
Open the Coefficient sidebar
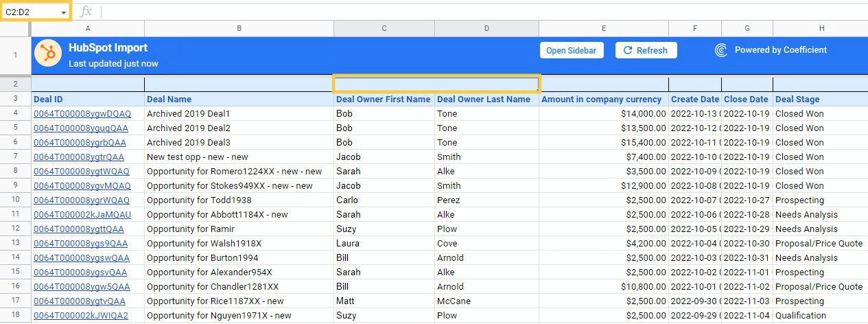pos(572,50)
